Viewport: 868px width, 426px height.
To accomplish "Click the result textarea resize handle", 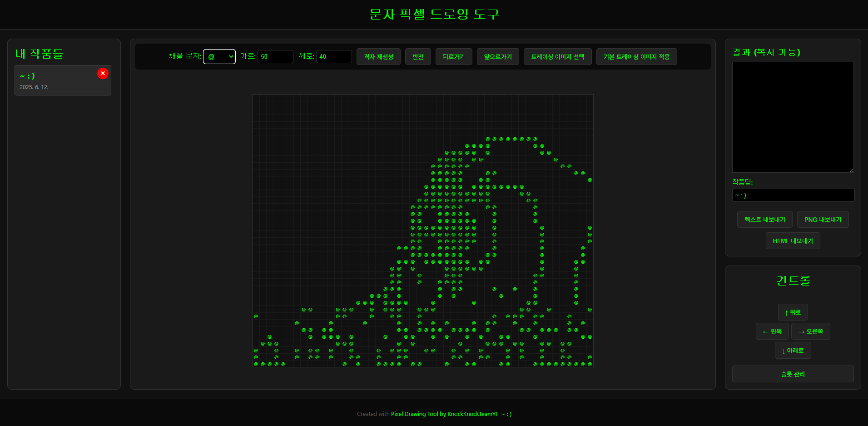I will point(851,170).
